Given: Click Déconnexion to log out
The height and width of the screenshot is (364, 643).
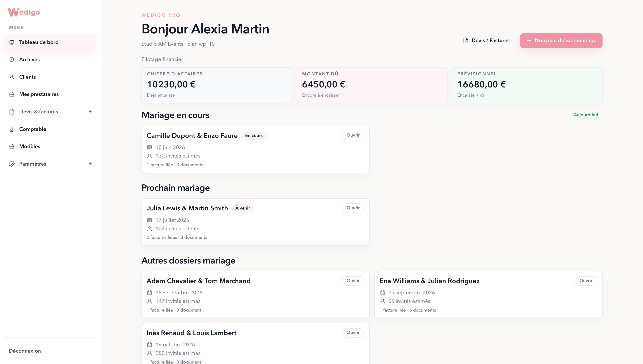Looking at the screenshot, I should (25, 351).
